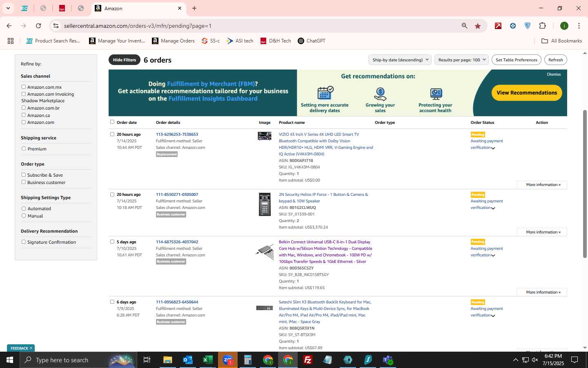The image size is (588, 368).
Task: Reload the Seller Central page
Action: (x=38, y=26)
